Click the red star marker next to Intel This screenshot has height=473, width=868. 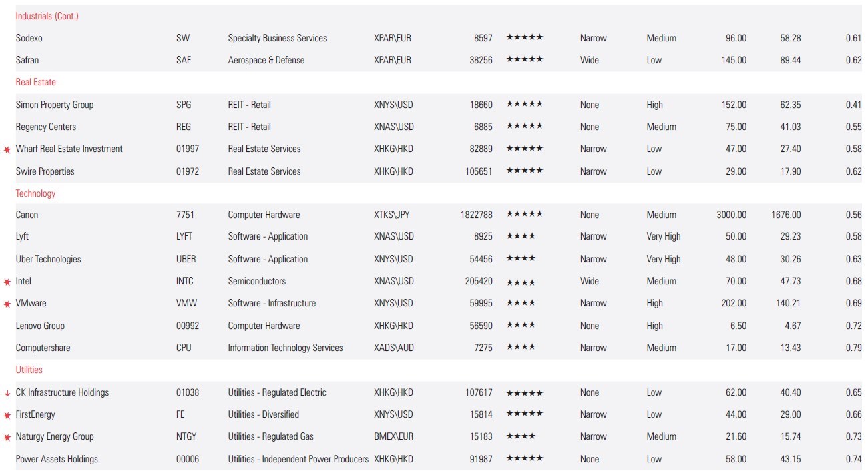tap(7, 282)
